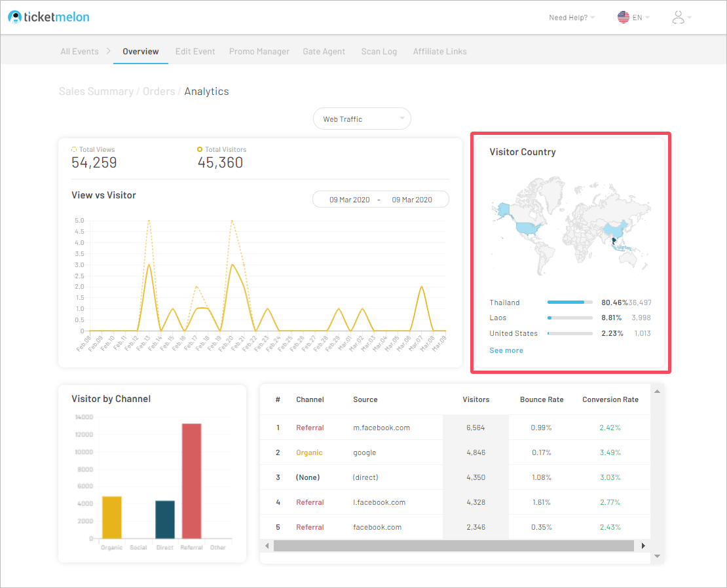This screenshot has height=588, width=727.
Task: Click the 80.46% Thailand share value
Action: pyautogui.click(x=614, y=303)
